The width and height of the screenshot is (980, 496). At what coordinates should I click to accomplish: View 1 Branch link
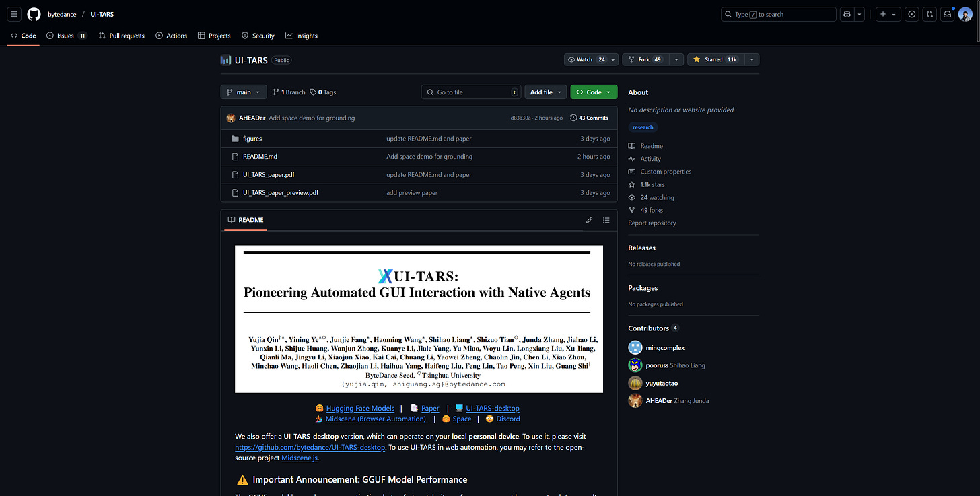point(289,92)
